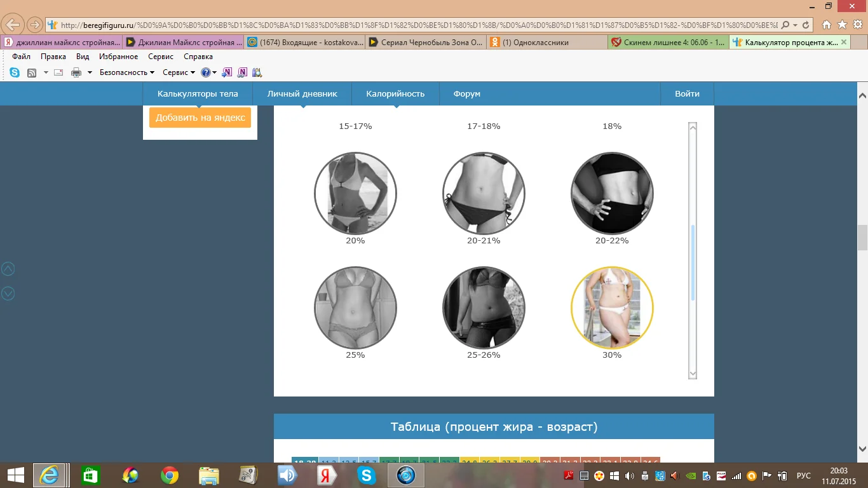Open the Избранное menu

(x=118, y=57)
